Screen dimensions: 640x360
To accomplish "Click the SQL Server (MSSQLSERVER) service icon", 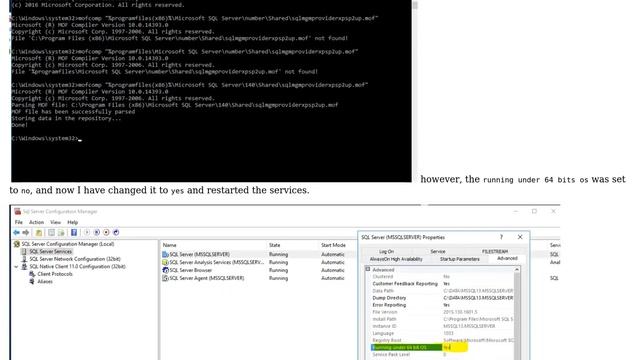I will click(x=165, y=254).
